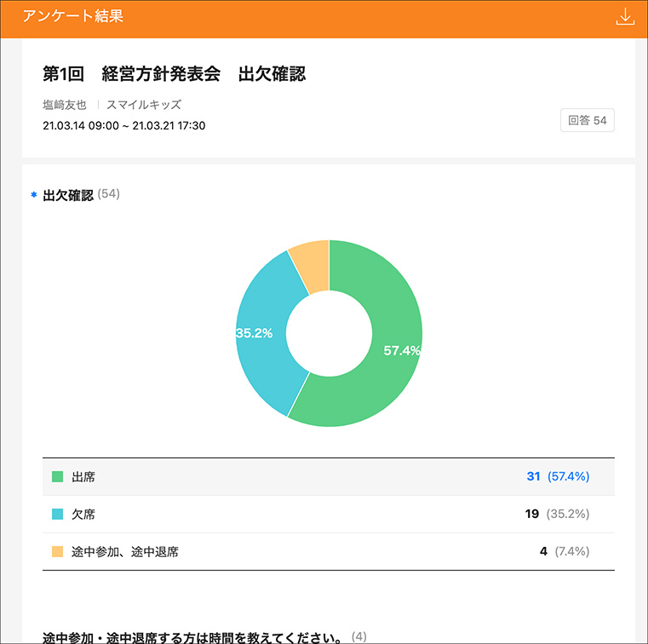648x644 pixels.
Task: Click the blue required asterisk beside 出欠確認
Action: click(34, 196)
